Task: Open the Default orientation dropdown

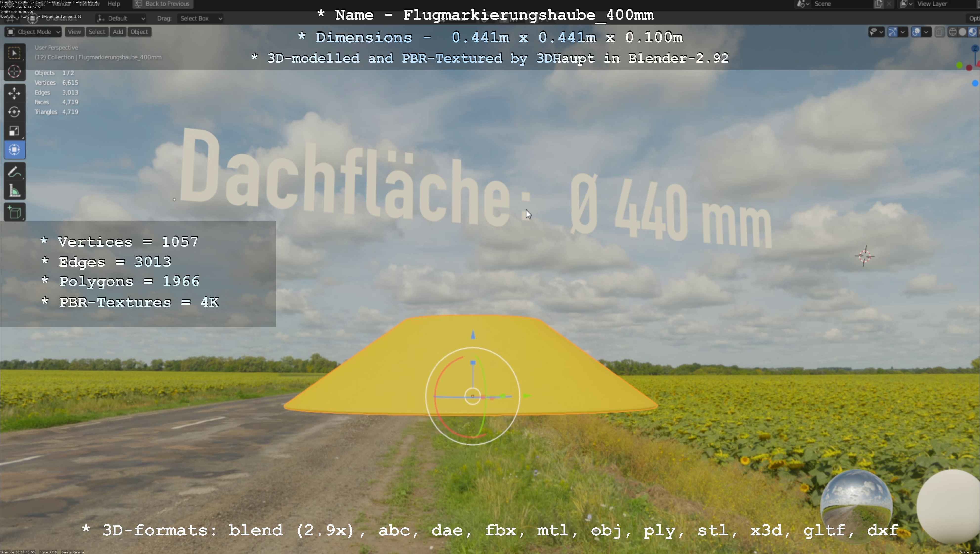Action: [x=121, y=18]
